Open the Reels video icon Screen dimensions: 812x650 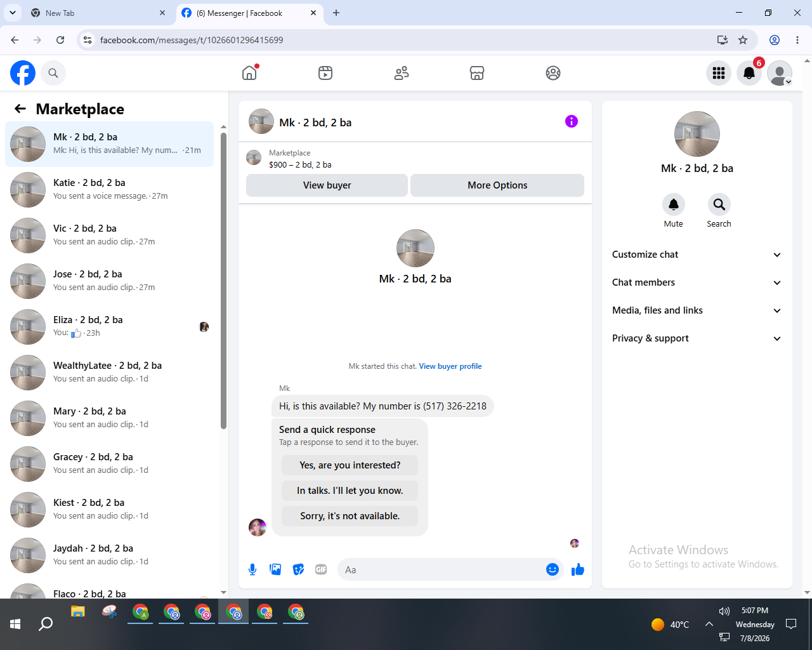pyautogui.click(x=325, y=73)
